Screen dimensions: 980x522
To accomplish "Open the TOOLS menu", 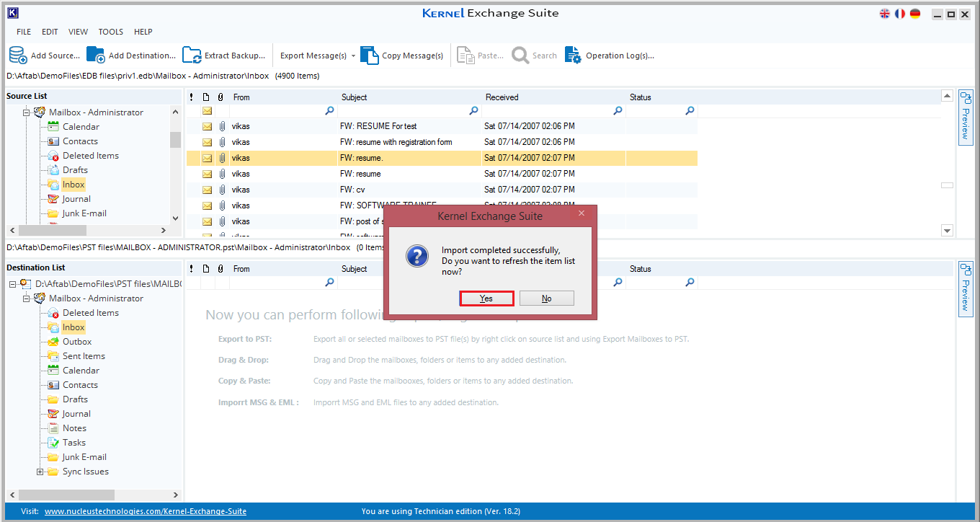I will pyautogui.click(x=110, y=32).
